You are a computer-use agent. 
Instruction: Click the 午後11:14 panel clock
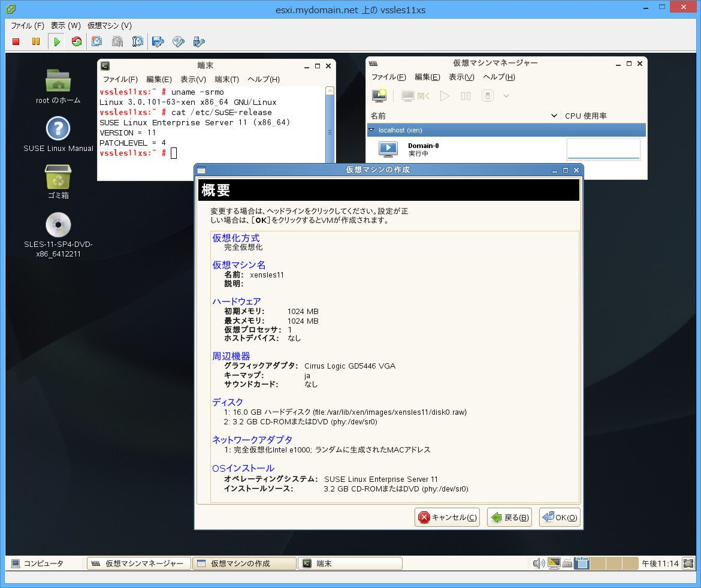point(660,563)
